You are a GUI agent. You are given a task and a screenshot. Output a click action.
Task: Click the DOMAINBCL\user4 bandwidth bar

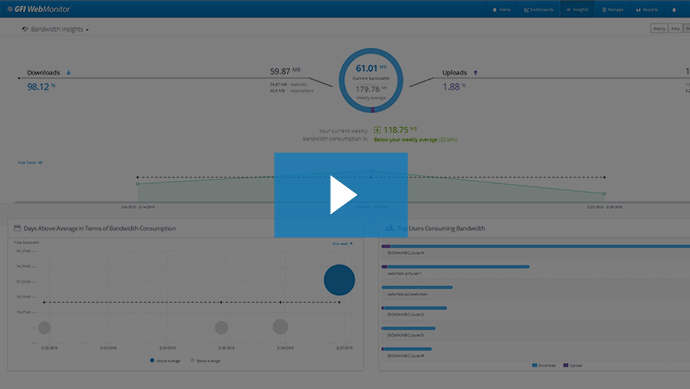(536, 246)
